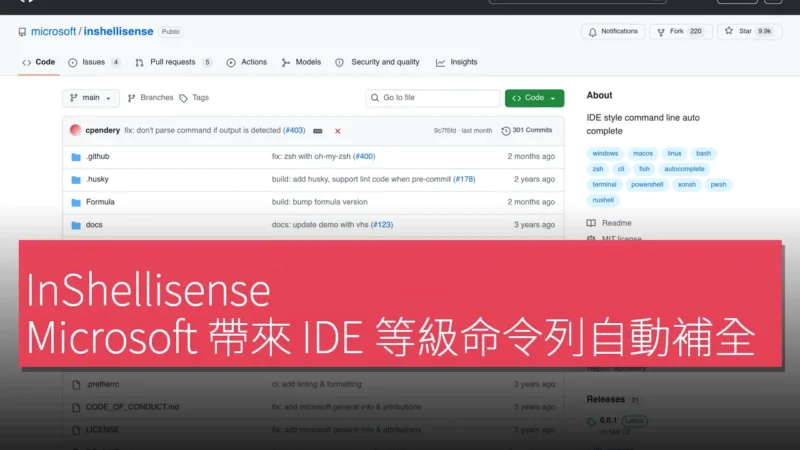Image resolution: width=800 pixels, height=450 pixels.
Task: Expand the green Code dropdown button
Action: [534, 98]
